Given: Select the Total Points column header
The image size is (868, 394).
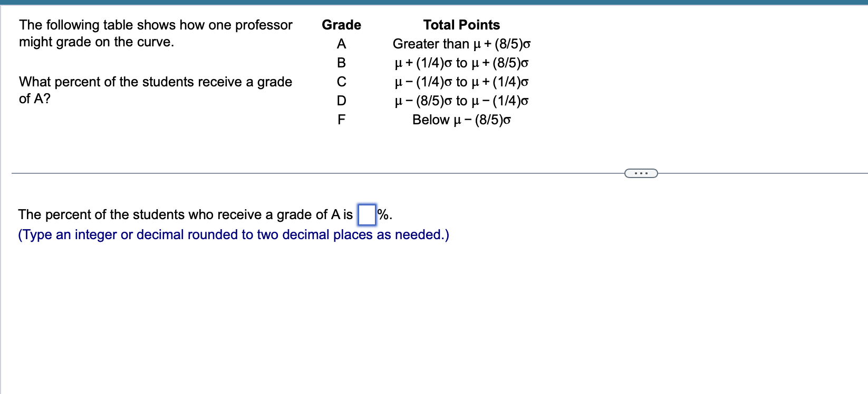Looking at the screenshot, I should click(461, 25).
